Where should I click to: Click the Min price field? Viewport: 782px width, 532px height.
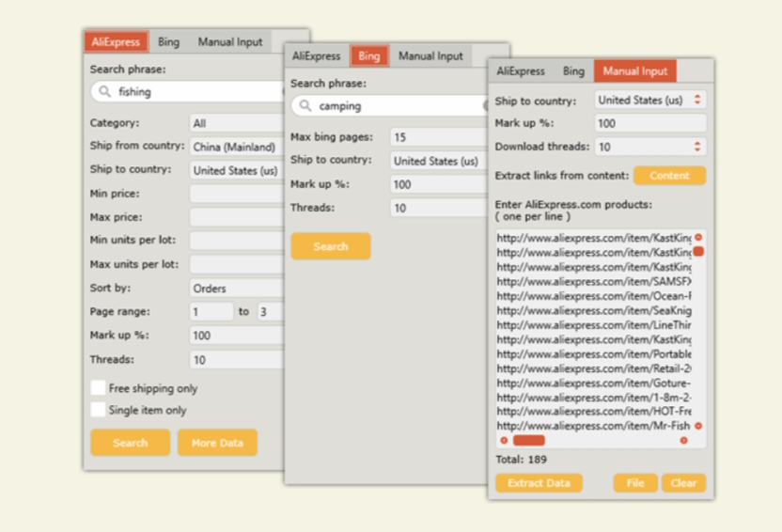(237, 194)
